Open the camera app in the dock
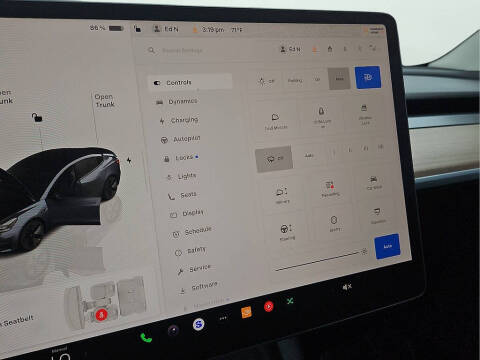 click(173, 330)
